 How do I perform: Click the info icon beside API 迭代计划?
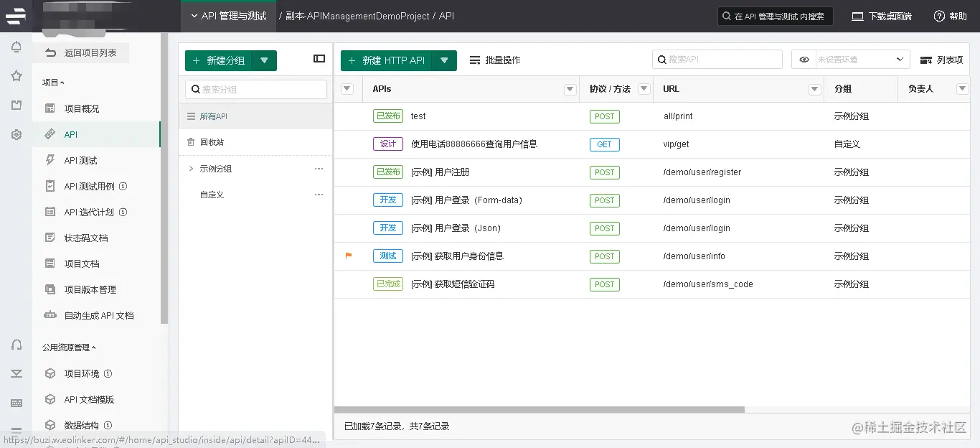(123, 212)
